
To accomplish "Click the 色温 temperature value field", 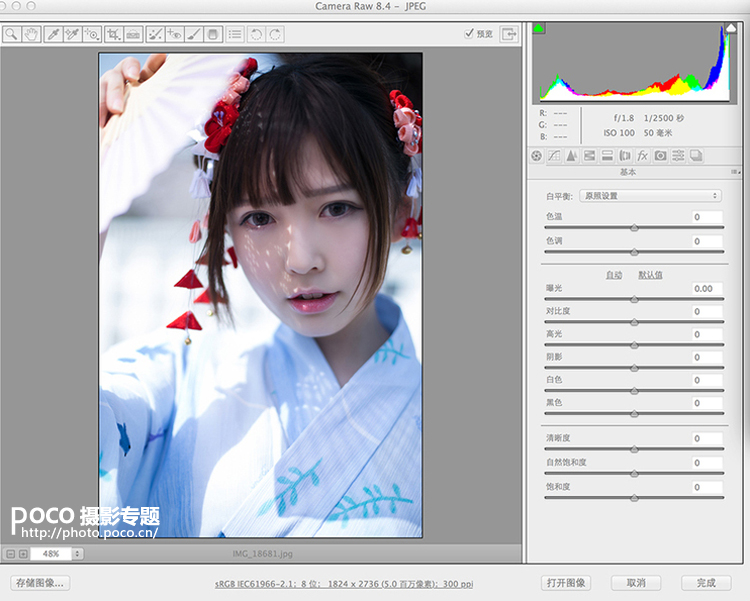I will [x=707, y=217].
